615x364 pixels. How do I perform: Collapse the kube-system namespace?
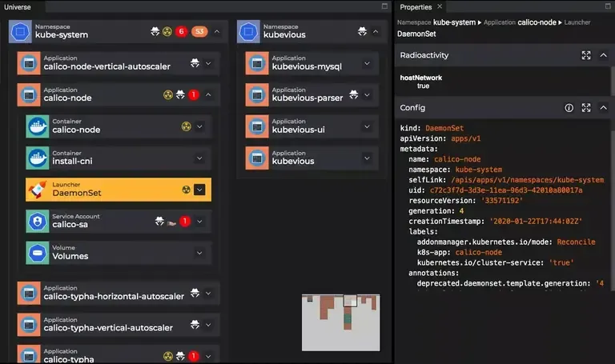click(x=217, y=32)
